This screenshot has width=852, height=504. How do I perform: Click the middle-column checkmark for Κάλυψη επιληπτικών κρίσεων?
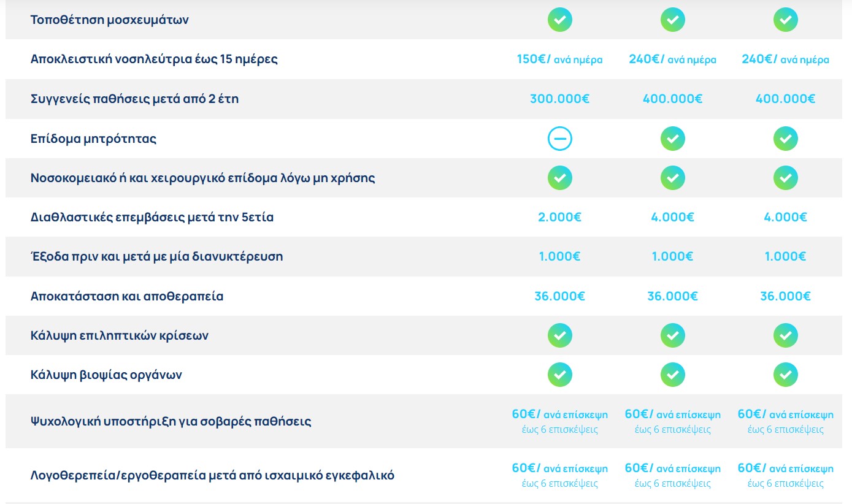point(672,336)
